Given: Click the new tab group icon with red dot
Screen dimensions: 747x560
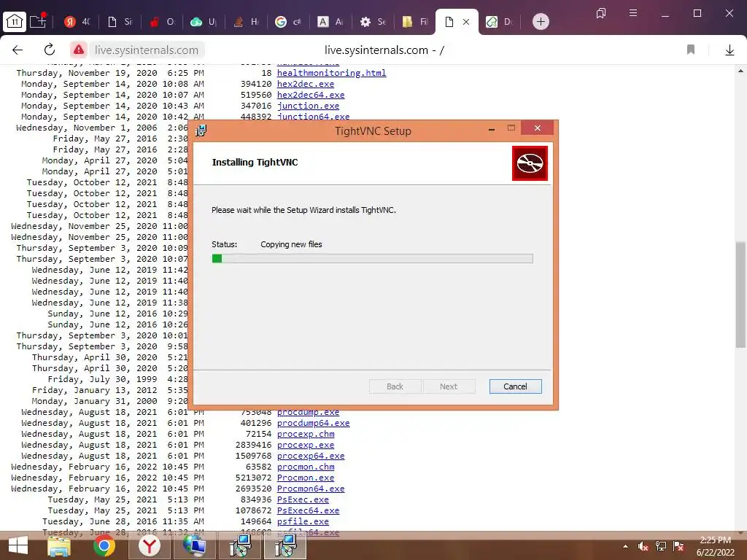Looking at the screenshot, I should click(x=38, y=20).
